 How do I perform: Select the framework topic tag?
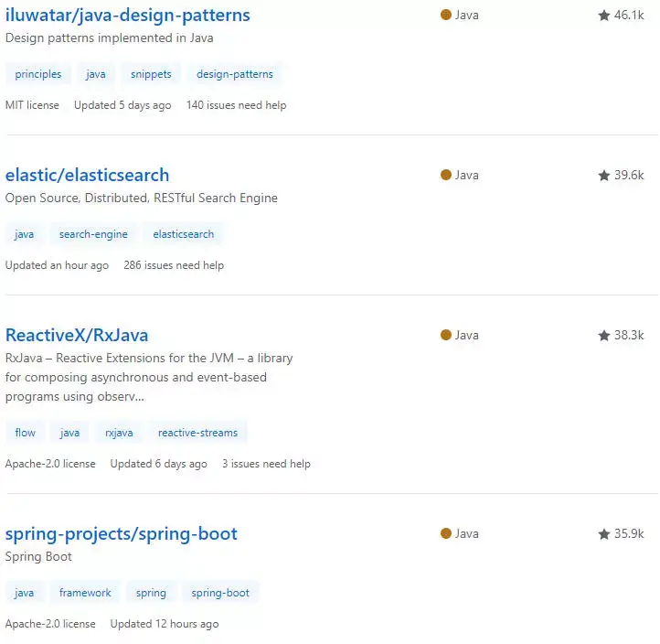click(x=85, y=593)
